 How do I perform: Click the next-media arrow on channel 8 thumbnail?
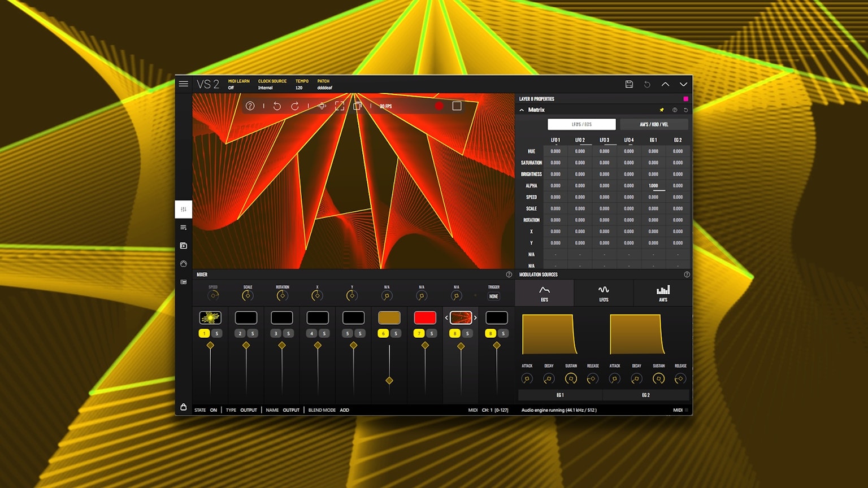pos(476,317)
